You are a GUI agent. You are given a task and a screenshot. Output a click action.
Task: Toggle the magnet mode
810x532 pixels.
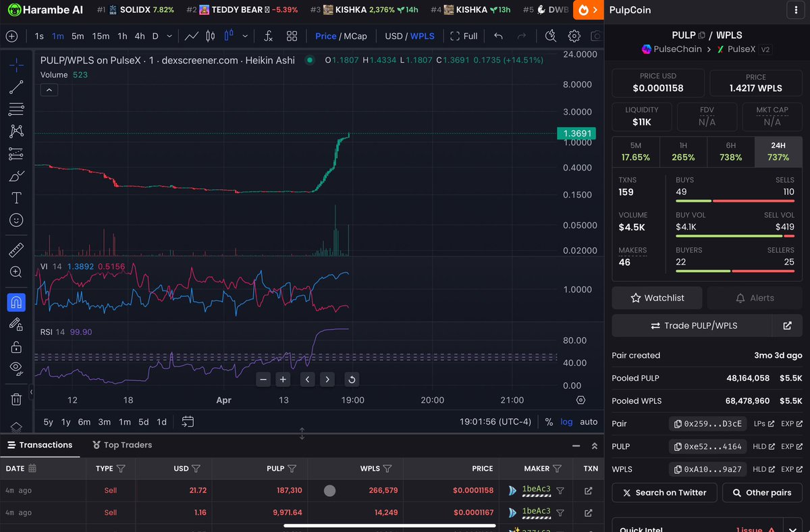coord(17,302)
